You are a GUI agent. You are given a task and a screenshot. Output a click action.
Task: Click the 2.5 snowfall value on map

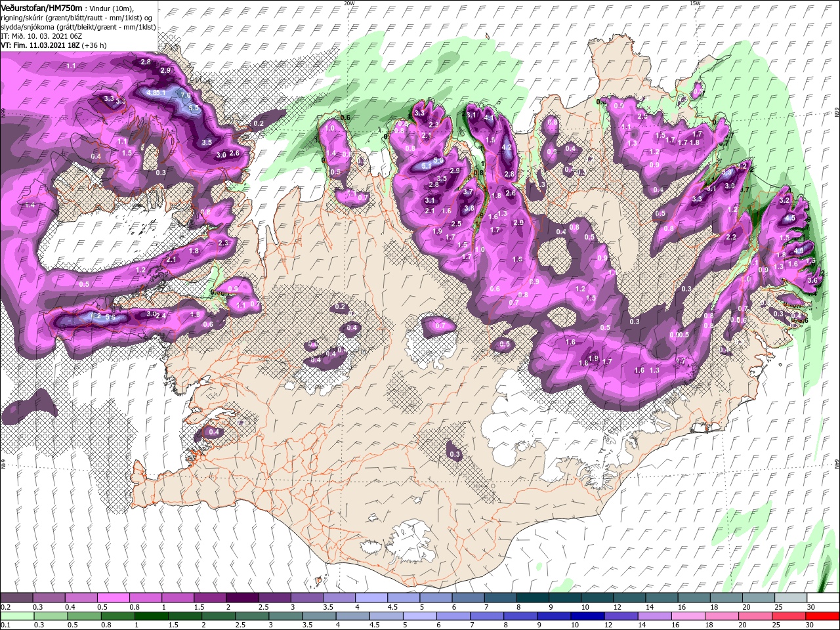(456, 224)
